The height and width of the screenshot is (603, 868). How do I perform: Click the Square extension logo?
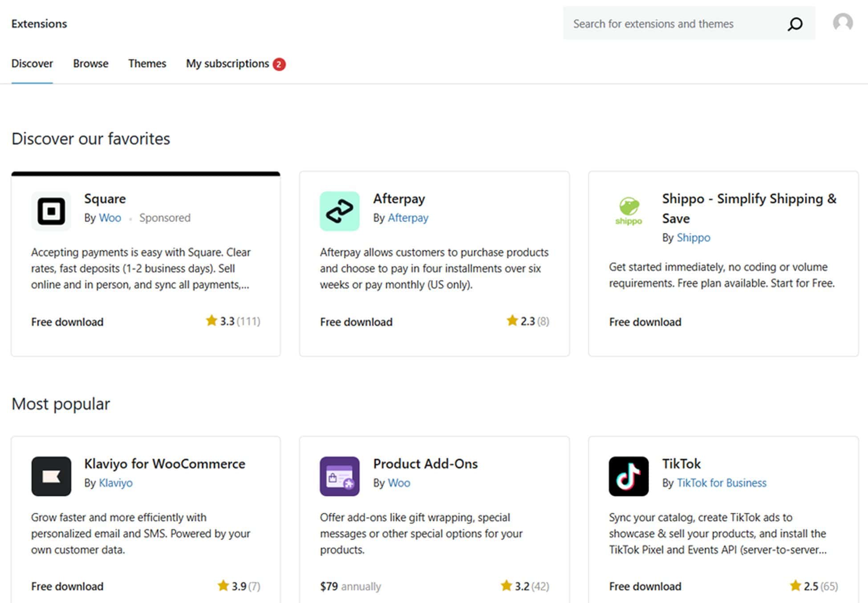[x=51, y=211]
